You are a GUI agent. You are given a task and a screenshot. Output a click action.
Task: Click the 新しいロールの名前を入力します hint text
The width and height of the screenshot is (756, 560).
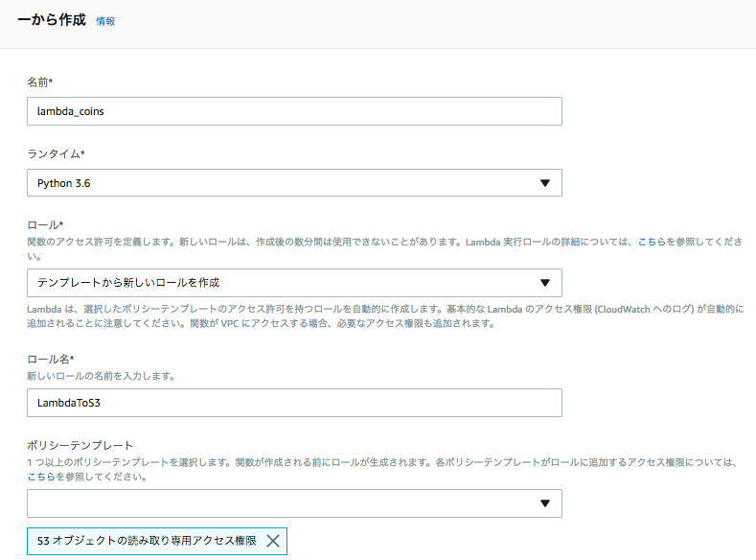[x=101, y=376]
